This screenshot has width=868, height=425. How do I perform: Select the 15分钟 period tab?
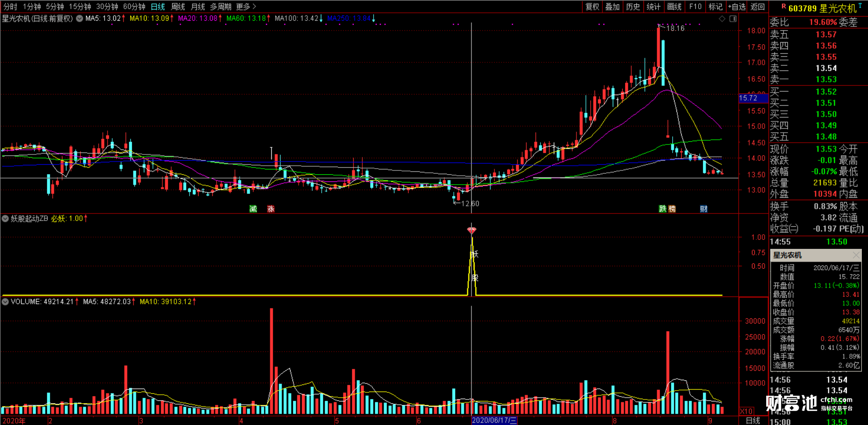(x=80, y=7)
